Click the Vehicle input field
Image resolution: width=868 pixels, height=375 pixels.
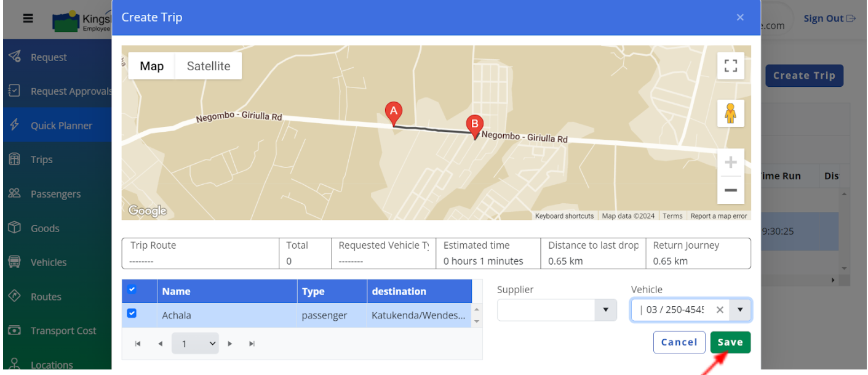[x=672, y=310]
